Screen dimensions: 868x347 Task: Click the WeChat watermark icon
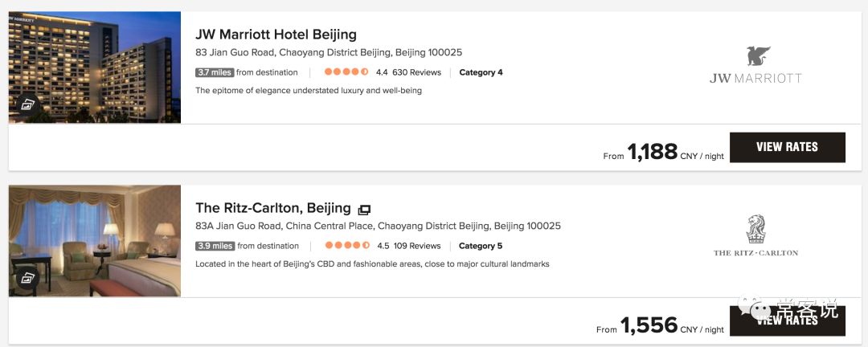point(758,308)
